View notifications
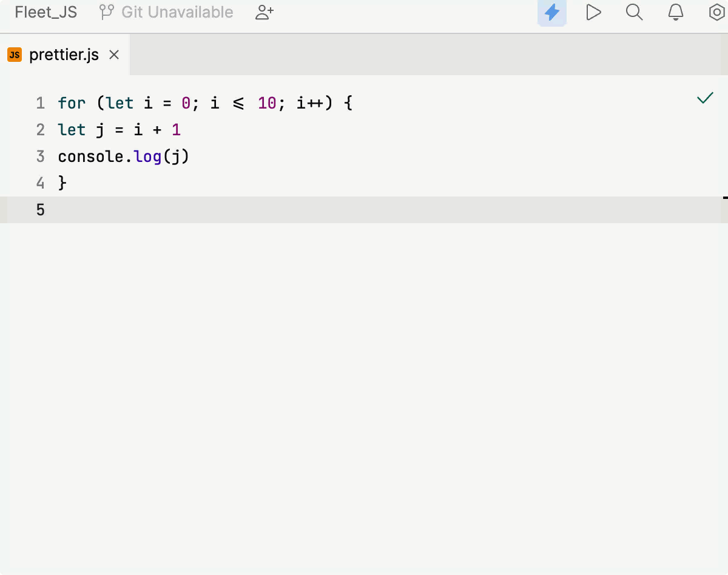 coord(676,12)
